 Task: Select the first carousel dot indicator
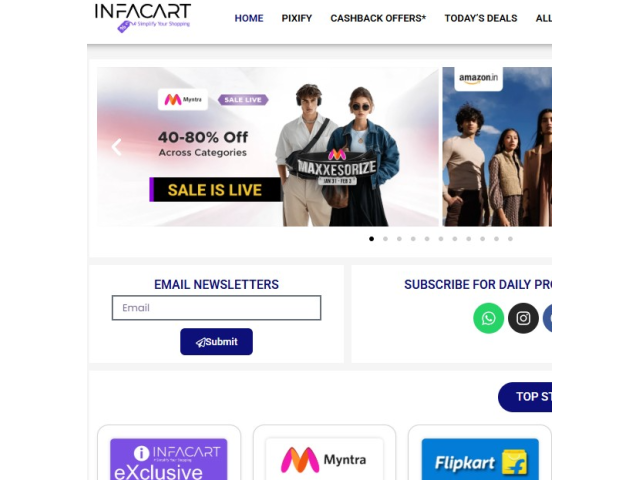click(x=371, y=239)
